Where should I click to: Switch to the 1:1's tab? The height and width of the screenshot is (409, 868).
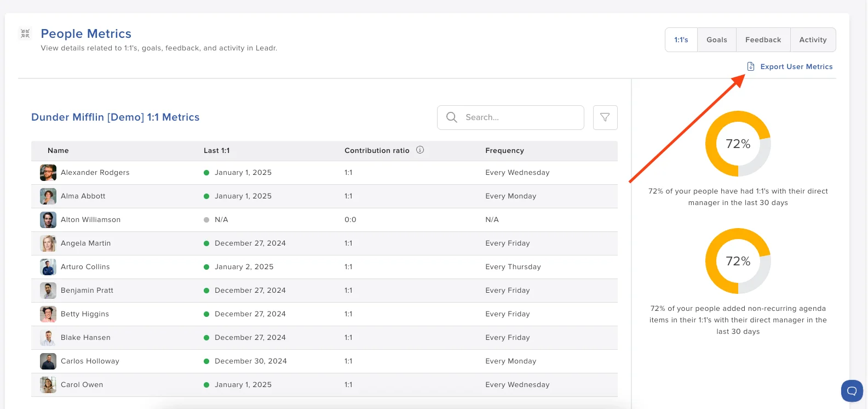point(681,40)
